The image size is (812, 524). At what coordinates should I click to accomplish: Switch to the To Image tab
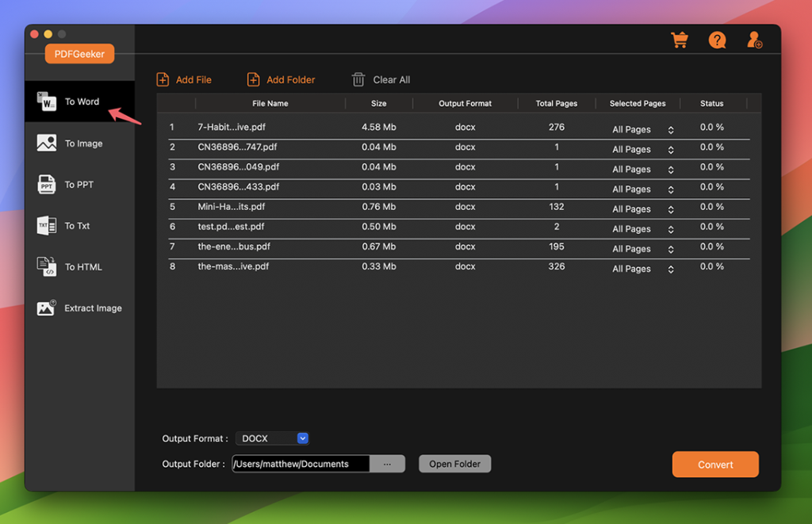[x=80, y=143]
